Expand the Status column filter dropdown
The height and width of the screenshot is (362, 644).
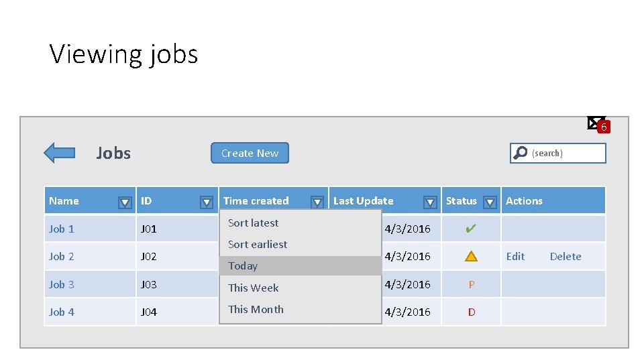tap(490, 202)
